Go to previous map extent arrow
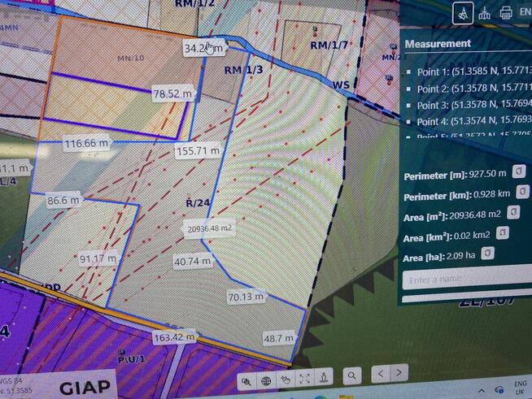532x399 pixels. point(380,373)
